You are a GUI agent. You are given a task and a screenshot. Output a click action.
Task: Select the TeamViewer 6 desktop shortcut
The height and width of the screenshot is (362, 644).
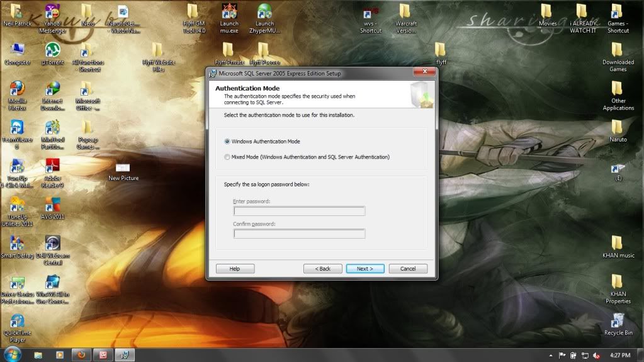pyautogui.click(x=17, y=128)
